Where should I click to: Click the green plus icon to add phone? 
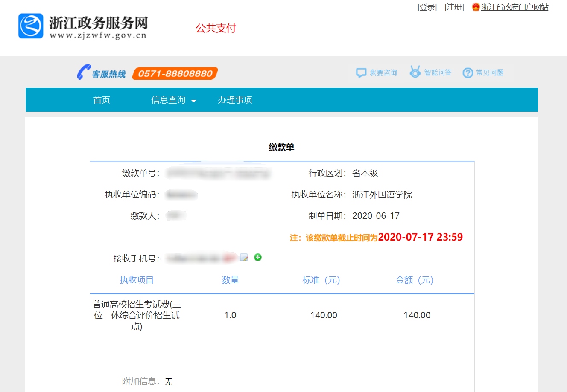pos(258,257)
